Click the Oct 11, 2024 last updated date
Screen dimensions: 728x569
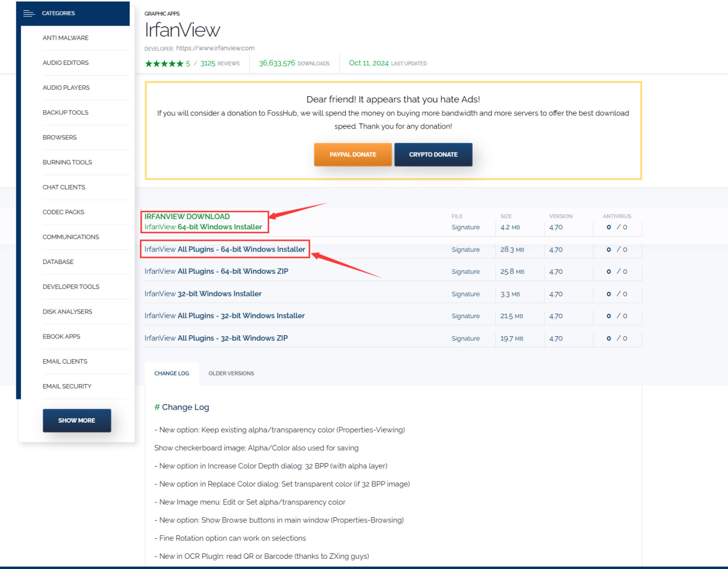pos(369,63)
